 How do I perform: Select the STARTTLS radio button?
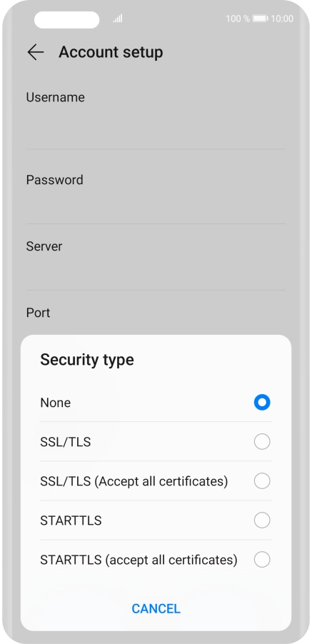click(262, 520)
